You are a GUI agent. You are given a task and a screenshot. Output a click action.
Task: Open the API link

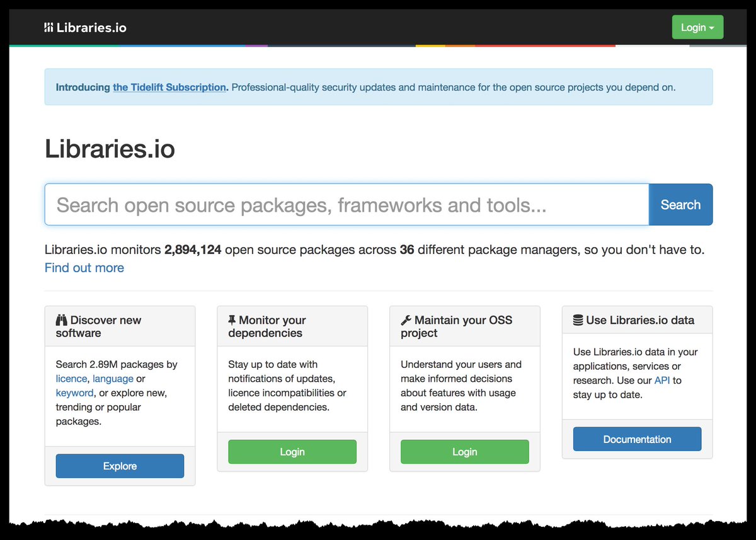coord(662,381)
